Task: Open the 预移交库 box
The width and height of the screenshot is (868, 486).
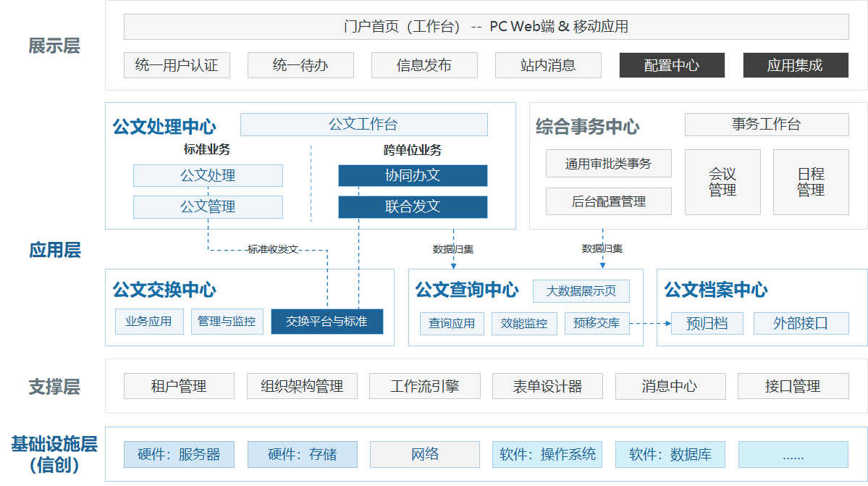Action: [597, 323]
